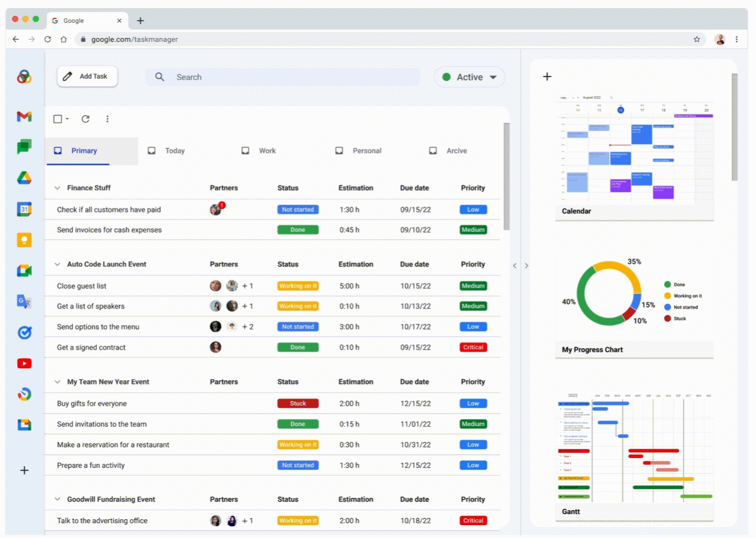Image resolution: width=756 pixels, height=538 pixels.
Task: Open Google Calendar from the sidebar
Action: [x=24, y=209]
